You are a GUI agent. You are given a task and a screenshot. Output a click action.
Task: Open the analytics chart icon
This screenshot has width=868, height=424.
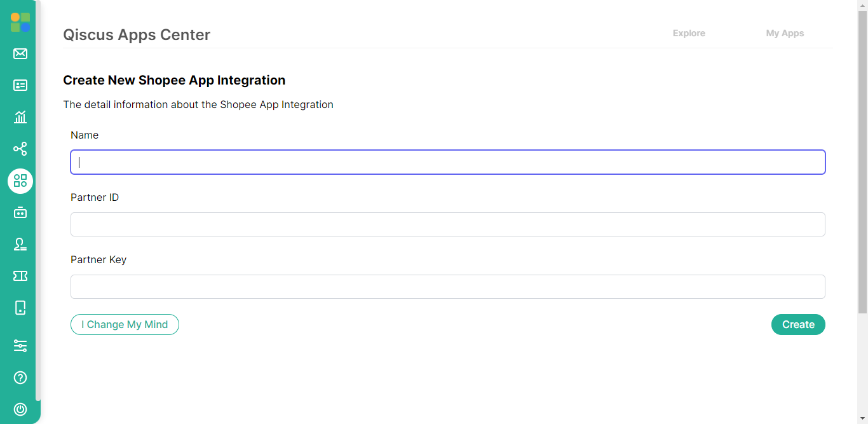coord(20,117)
